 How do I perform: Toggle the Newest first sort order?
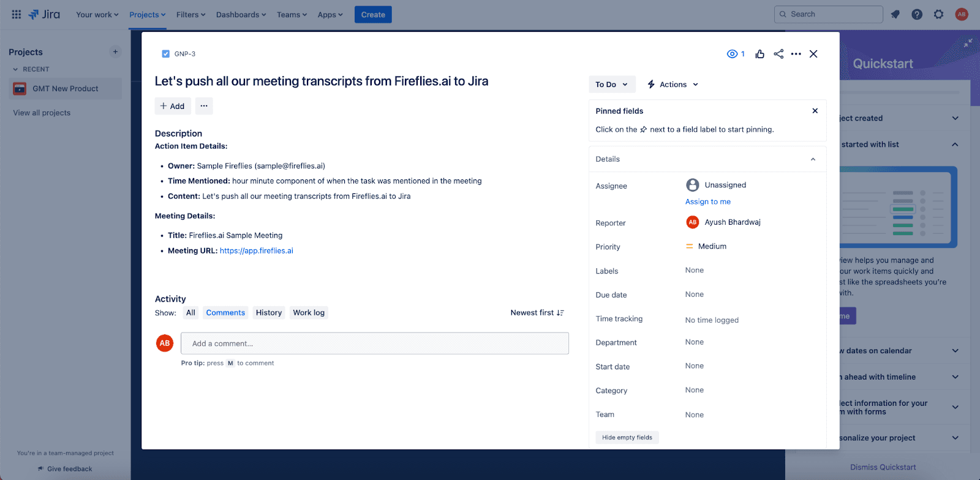click(x=537, y=312)
